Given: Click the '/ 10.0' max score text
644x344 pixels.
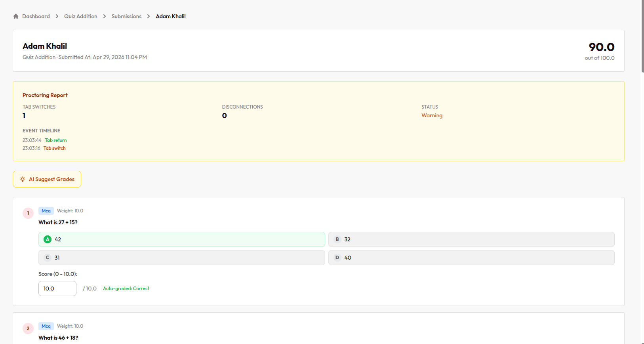Looking at the screenshot, I should (x=90, y=289).
